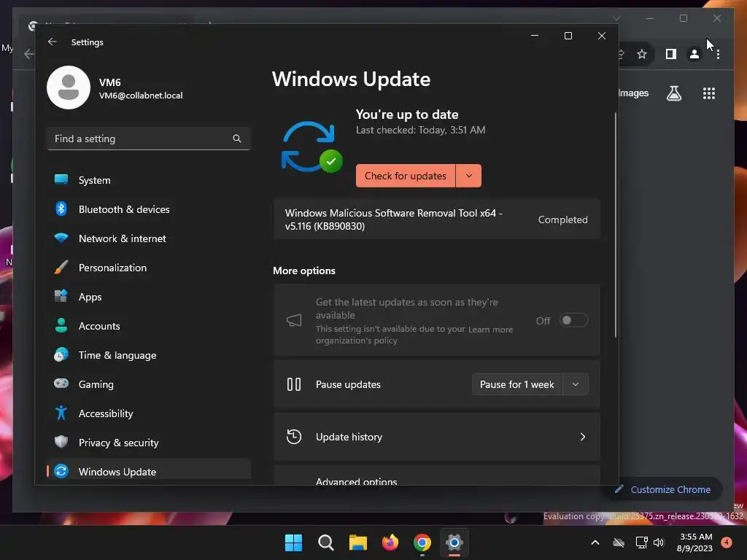Open the Google Labs flask icon in Chrome

point(673,93)
